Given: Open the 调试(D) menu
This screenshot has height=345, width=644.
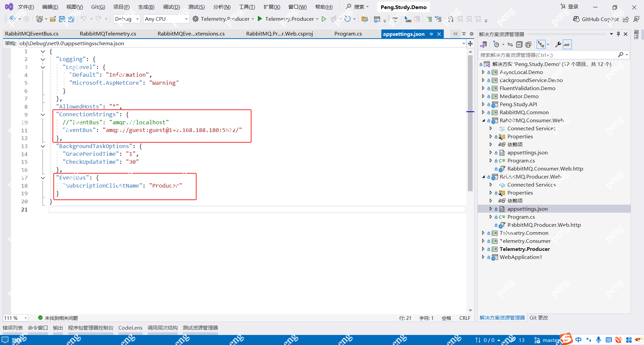Looking at the screenshot, I should pyautogui.click(x=171, y=7).
